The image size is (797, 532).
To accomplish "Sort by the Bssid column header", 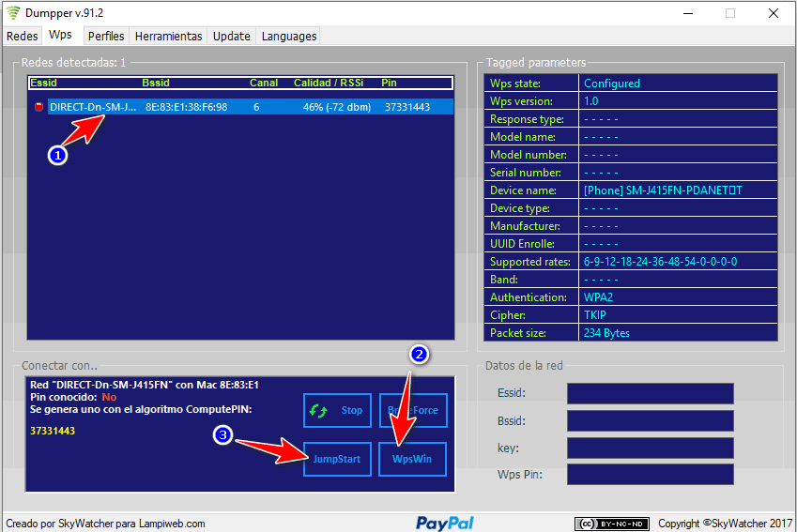I will tap(156, 83).
